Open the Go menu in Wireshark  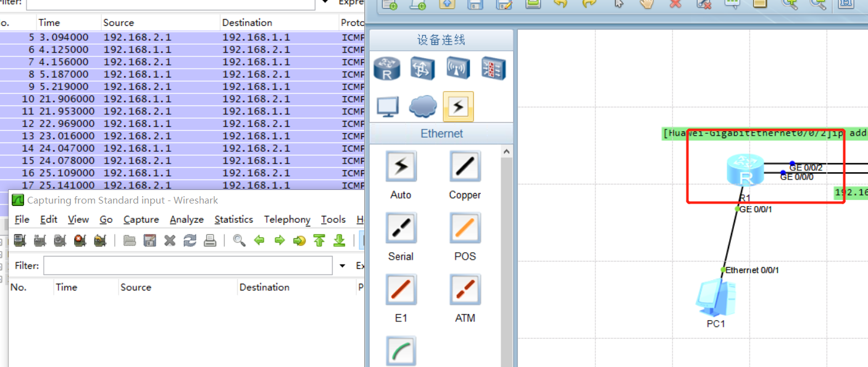coord(106,220)
